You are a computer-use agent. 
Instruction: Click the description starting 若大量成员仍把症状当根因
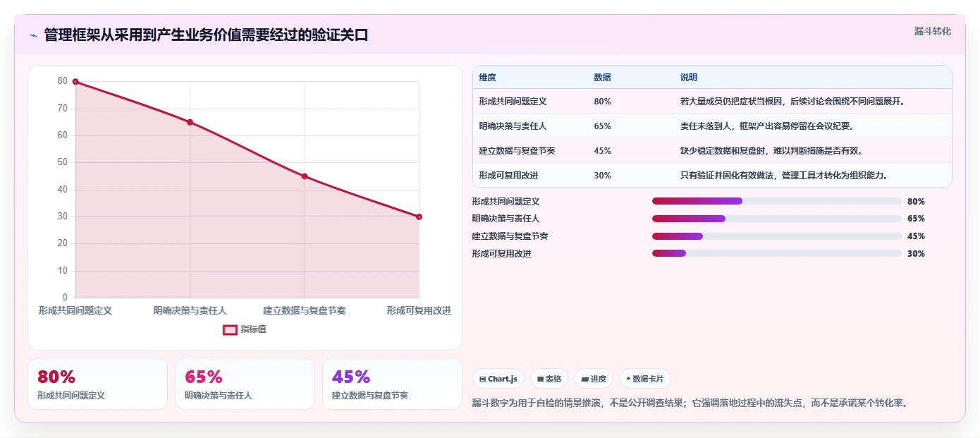792,102
